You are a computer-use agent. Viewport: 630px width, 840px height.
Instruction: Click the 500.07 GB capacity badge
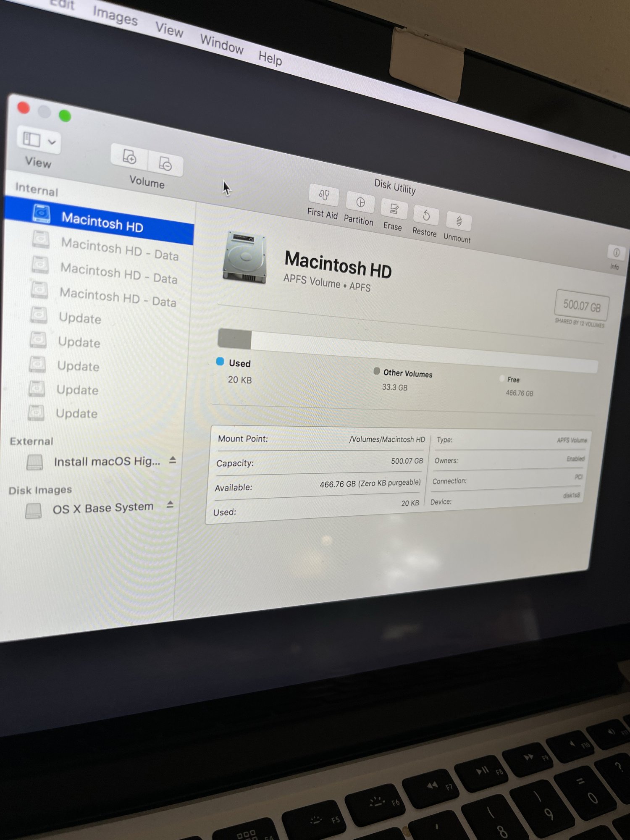[x=582, y=305]
